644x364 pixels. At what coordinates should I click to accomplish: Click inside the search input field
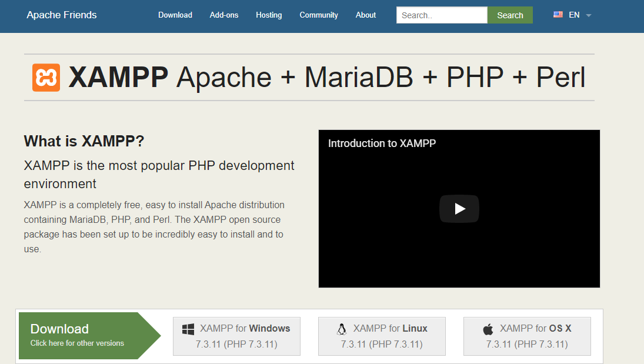441,15
